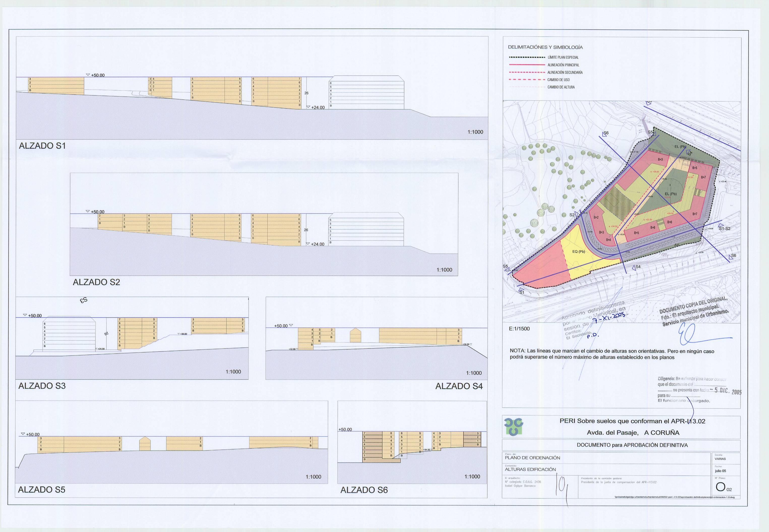Click the "B+2" building label on map

click(x=596, y=217)
